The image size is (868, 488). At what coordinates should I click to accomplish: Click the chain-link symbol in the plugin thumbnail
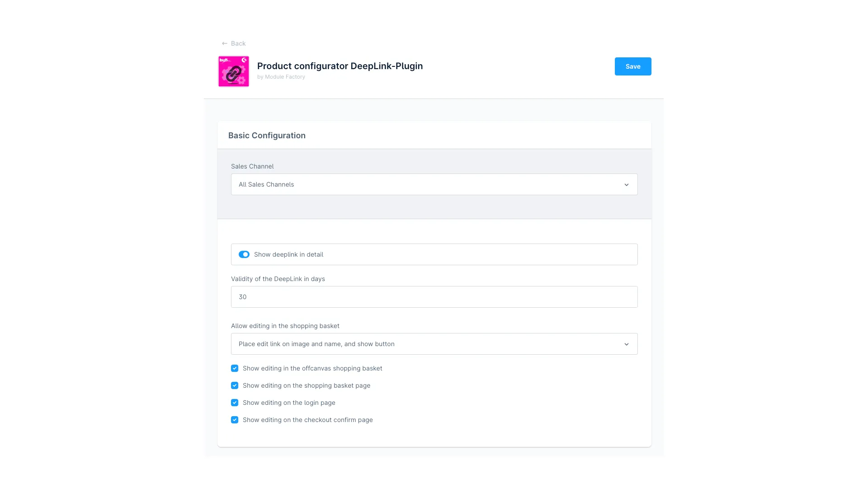click(233, 72)
